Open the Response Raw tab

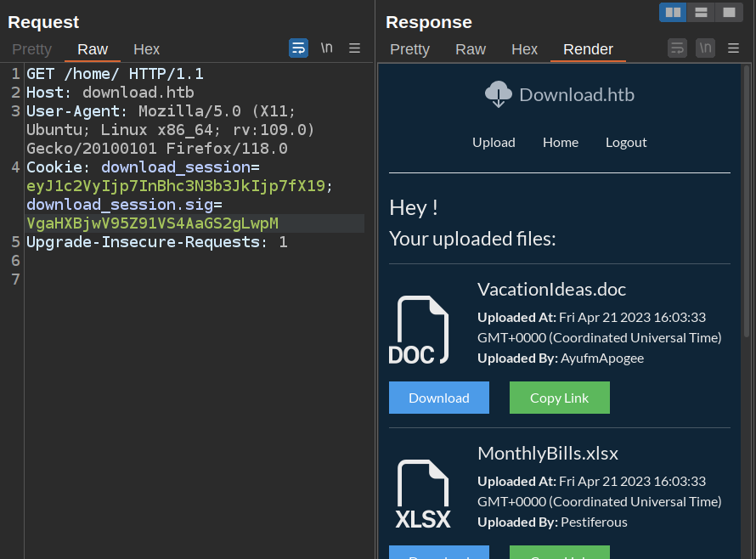point(471,49)
